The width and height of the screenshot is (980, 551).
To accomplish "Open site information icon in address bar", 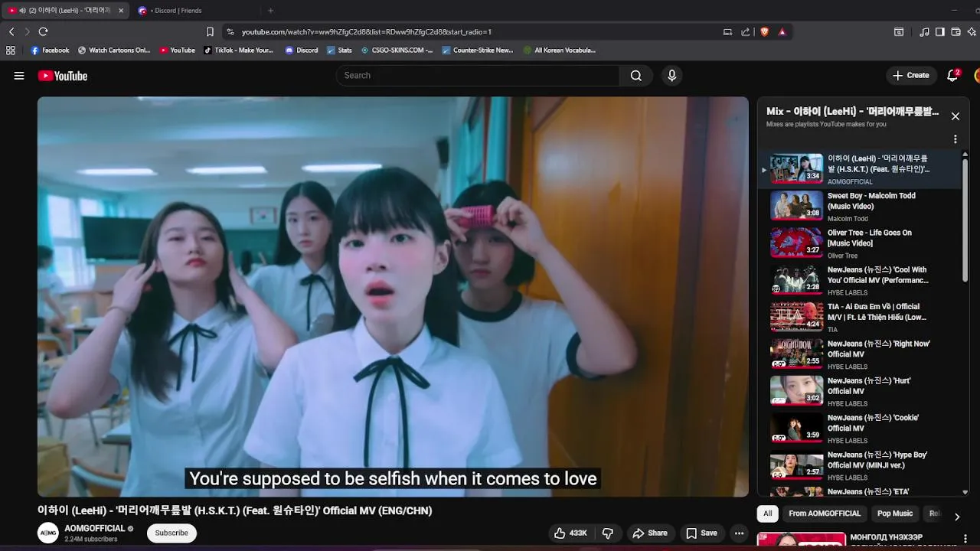I will (x=230, y=32).
